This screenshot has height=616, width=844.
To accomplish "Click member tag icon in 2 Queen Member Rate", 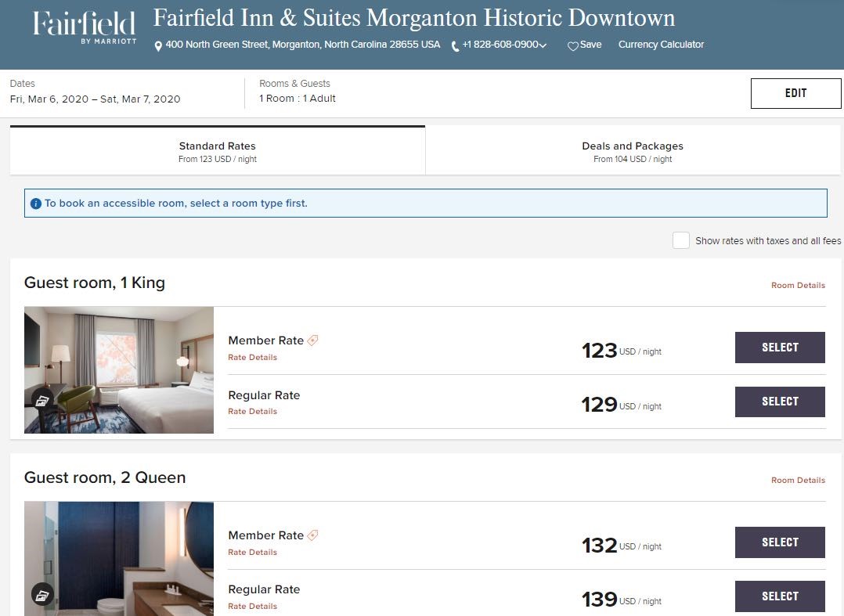I will (312, 535).
